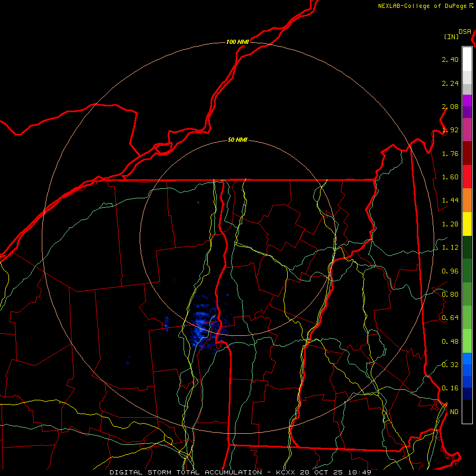Viewport: 476px width, 476px height.
Task: Click the bright magenta swatch above 2.08
Action: tap(467, 101)
